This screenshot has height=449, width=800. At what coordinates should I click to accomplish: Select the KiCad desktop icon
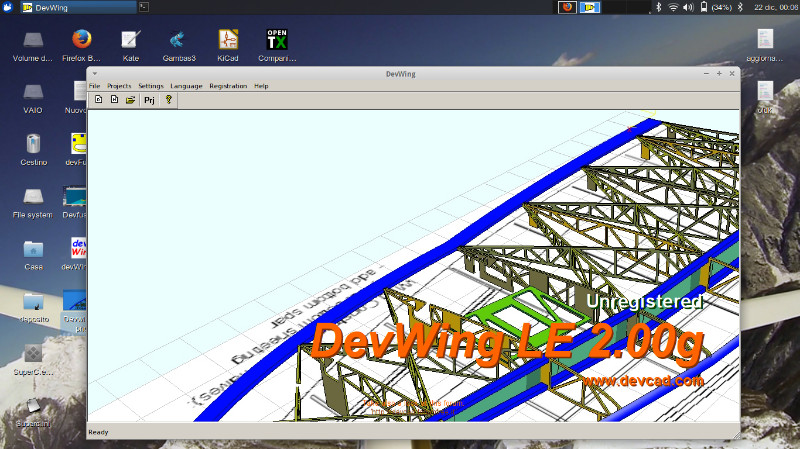228,40
